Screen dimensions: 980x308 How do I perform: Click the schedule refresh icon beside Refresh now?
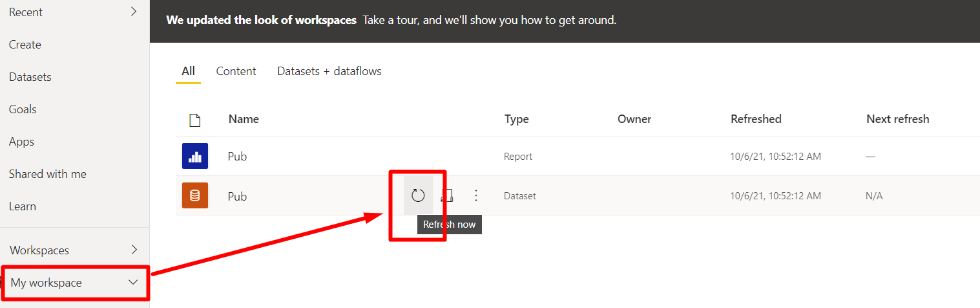(447, 195)
